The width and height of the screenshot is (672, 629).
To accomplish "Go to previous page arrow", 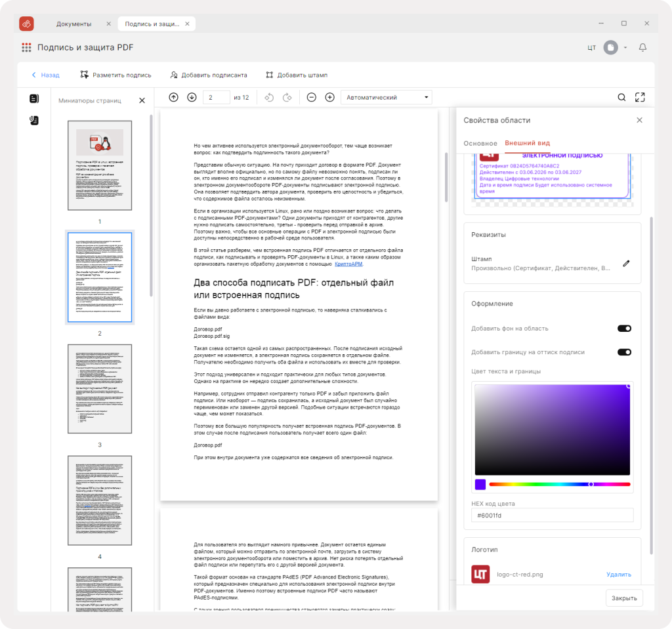I will (173, 97).
